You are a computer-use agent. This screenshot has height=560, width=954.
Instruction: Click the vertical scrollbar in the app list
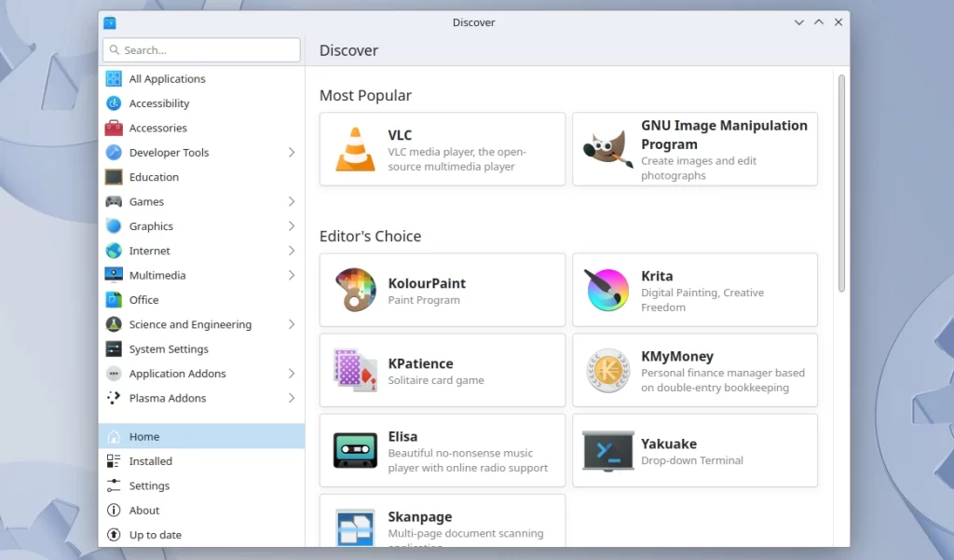coord(841,184)
